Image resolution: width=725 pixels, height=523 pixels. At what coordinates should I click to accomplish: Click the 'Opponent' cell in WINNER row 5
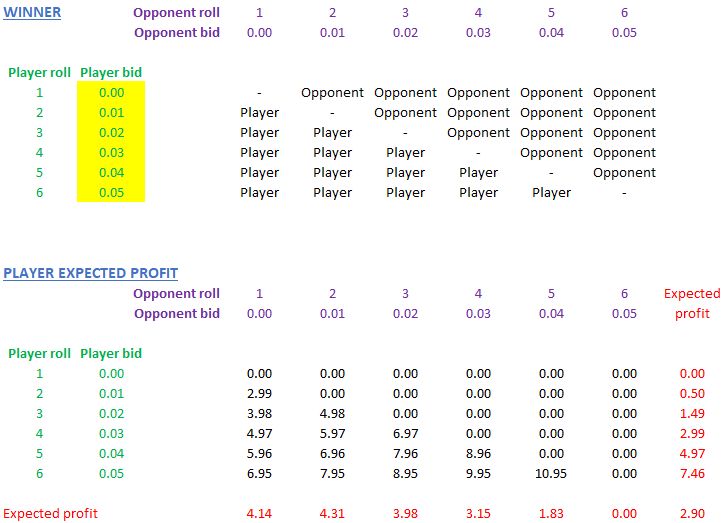[x=624, y=172]
